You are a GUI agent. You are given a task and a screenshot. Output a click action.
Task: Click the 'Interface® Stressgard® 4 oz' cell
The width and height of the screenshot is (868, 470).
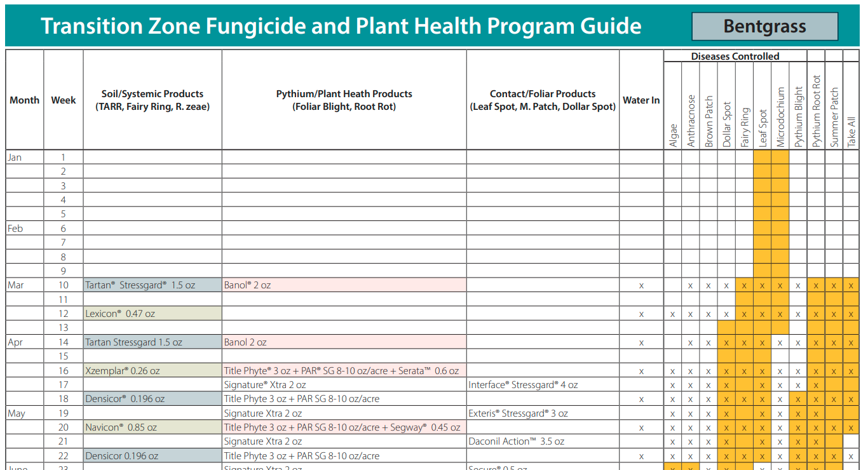(543, 385)
